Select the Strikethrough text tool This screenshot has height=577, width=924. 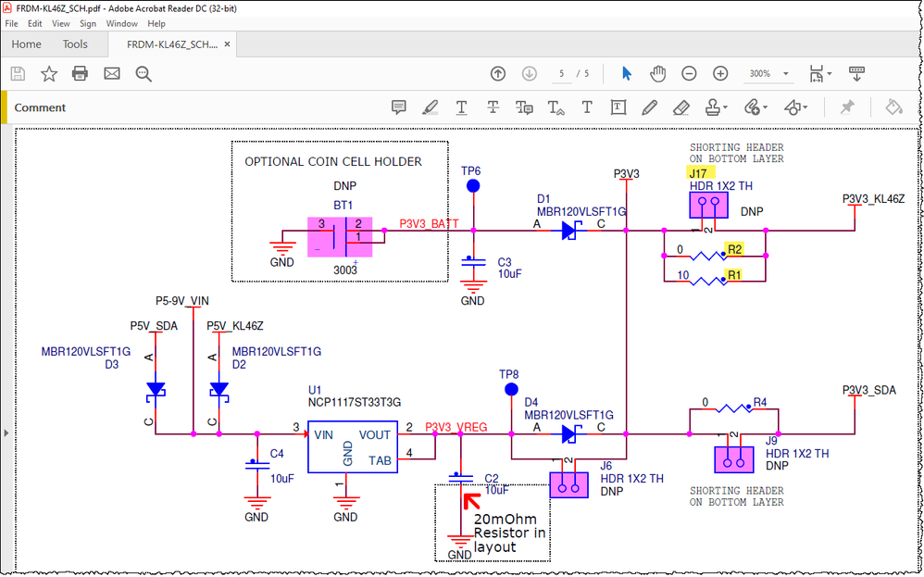493,107
